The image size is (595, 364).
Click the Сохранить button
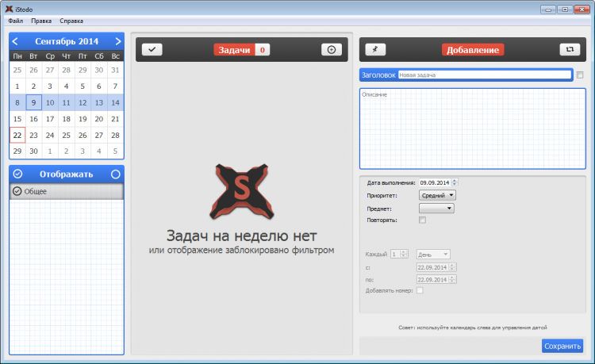pyautogui.click(x=562, y=346)
